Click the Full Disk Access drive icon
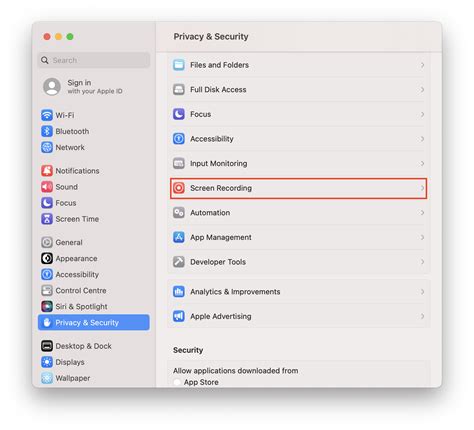 tap(179, 90)
